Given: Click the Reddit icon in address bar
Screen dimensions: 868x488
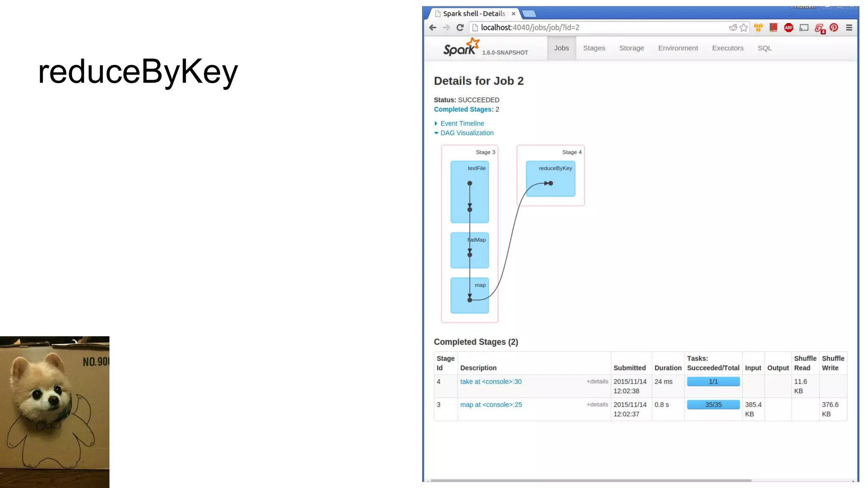Looking at the screenshot, I should [733, 28].
